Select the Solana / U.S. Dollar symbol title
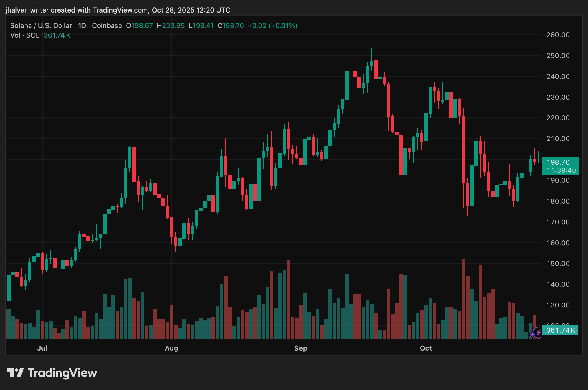This screenshot has height=390, width=588. [x=41, y=26]
